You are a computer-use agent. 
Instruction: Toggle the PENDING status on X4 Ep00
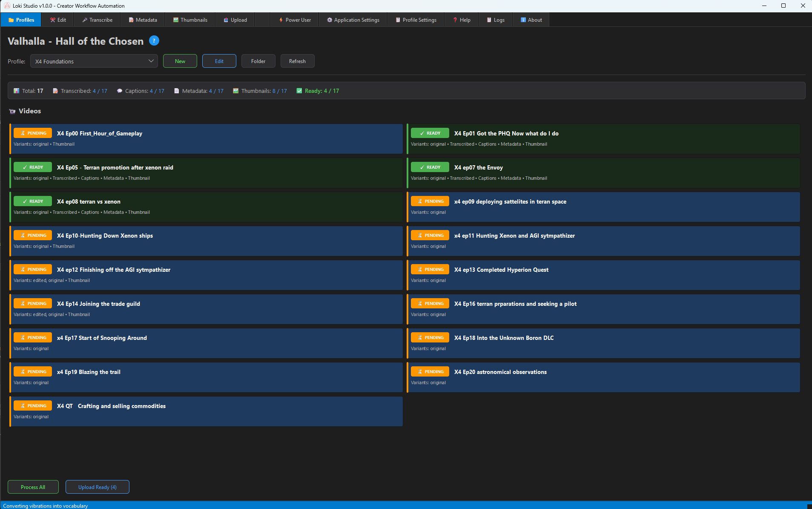coord(32,133)
